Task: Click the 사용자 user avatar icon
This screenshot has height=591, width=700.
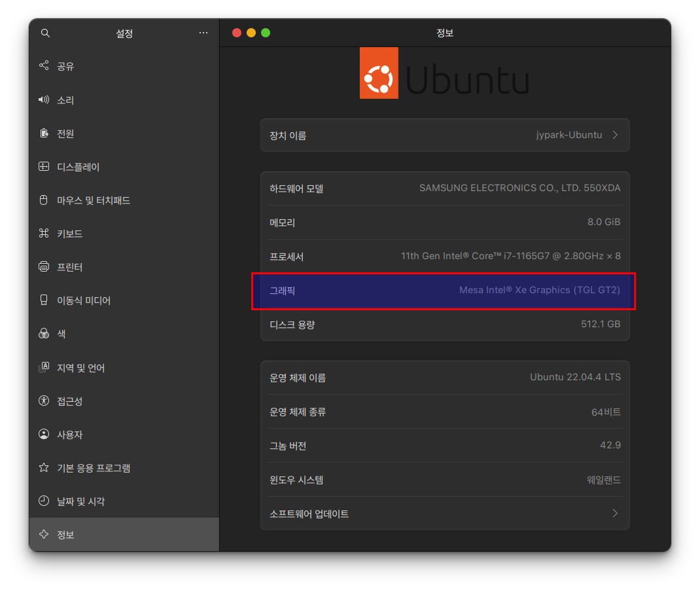Action: coord(44,434)
